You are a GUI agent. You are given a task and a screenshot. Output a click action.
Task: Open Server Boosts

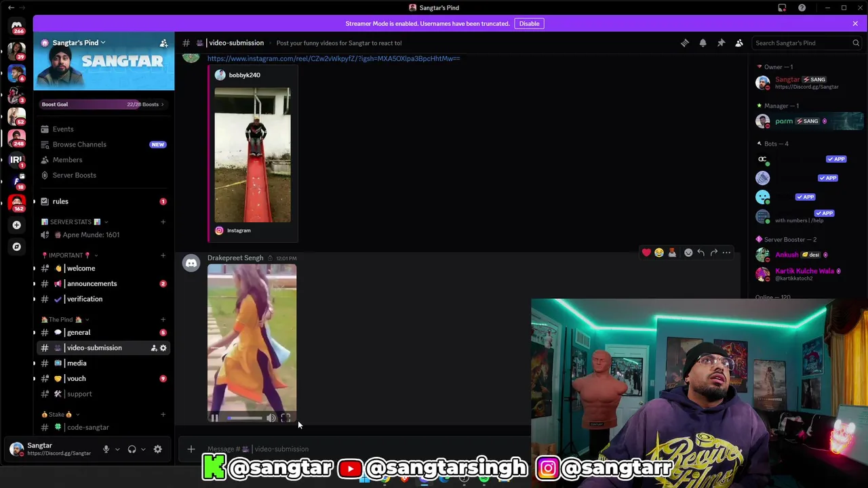point(104,175)
